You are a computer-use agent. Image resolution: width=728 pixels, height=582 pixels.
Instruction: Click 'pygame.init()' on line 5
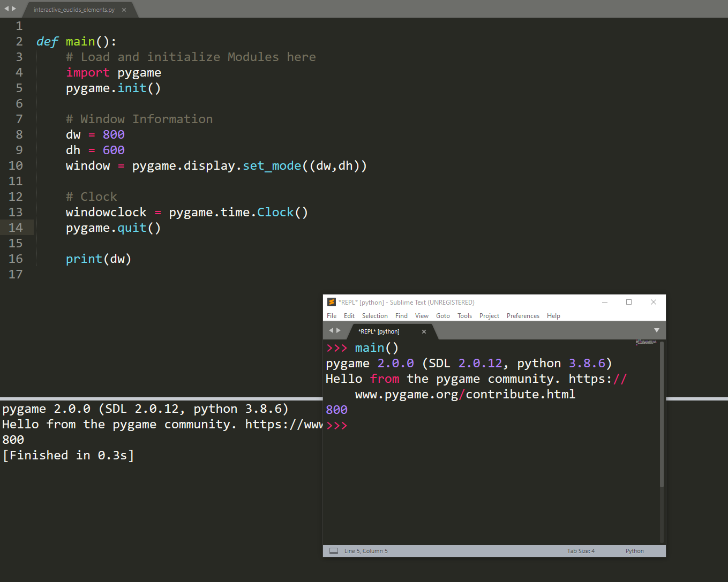click(114, 88)
